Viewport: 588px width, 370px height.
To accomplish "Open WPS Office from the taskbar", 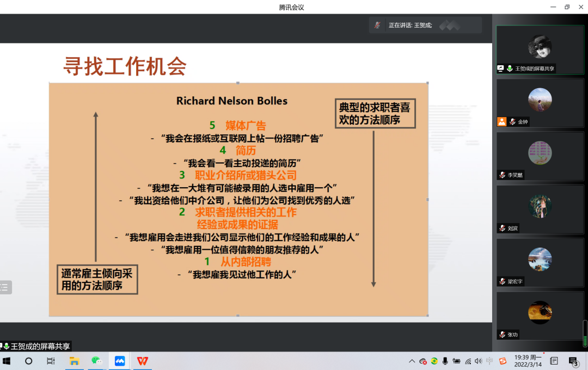I will (143, 361).
